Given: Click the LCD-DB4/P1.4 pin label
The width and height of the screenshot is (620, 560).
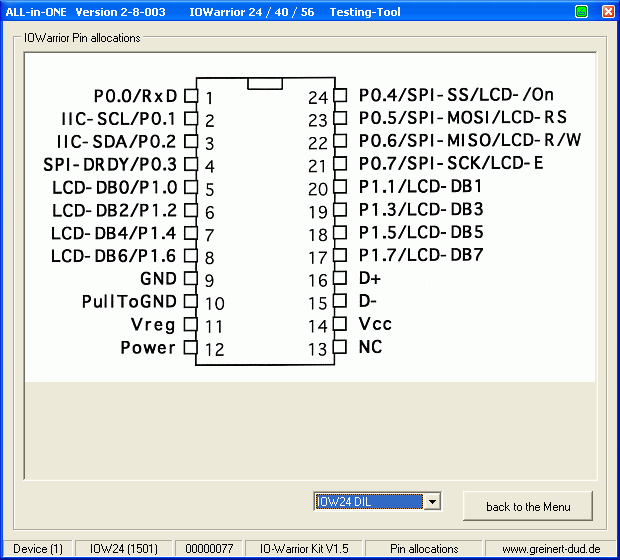Looking at the screenshot, I should coord(113,233).
